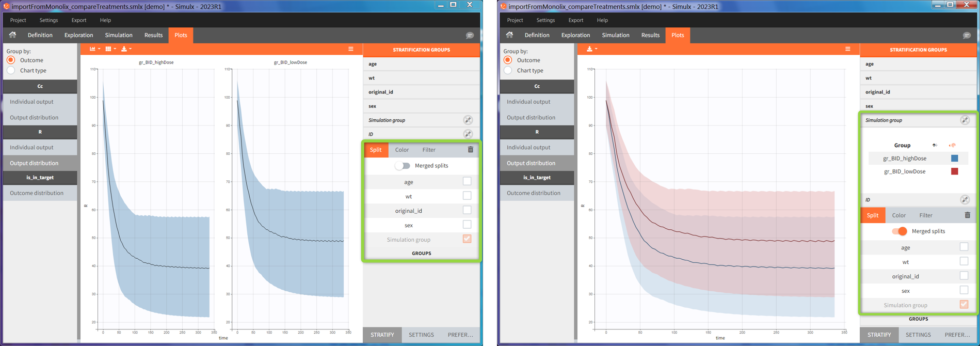The width and height of the screenshot is (980, 346).
Task: Check the sex checkbox in left window
Action: [467, 225]
